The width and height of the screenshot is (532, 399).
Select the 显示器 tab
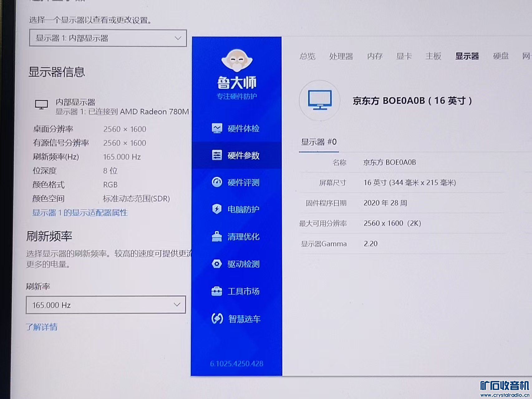(x=467, y=56)
